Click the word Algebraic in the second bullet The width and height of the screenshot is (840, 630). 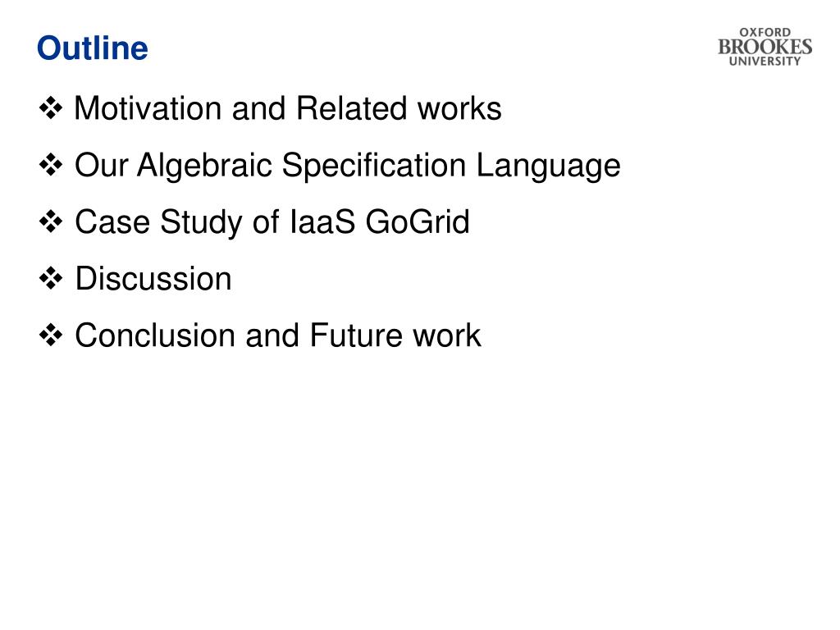click(204, 165)
